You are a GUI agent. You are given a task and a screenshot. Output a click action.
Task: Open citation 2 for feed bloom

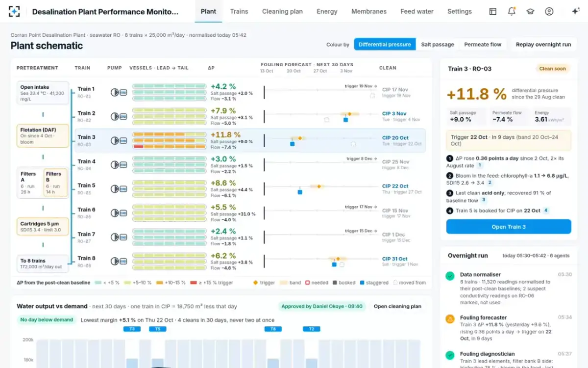490,183
